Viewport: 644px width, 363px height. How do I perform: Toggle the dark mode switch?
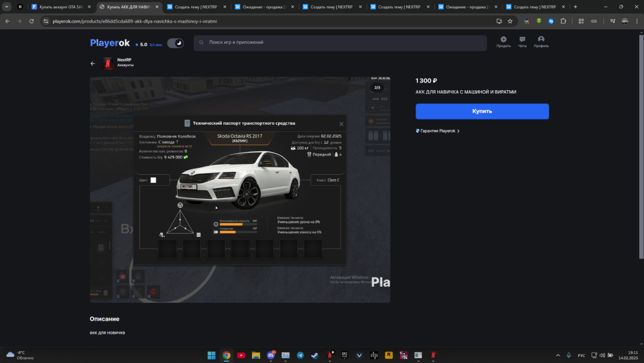(175, 43)
